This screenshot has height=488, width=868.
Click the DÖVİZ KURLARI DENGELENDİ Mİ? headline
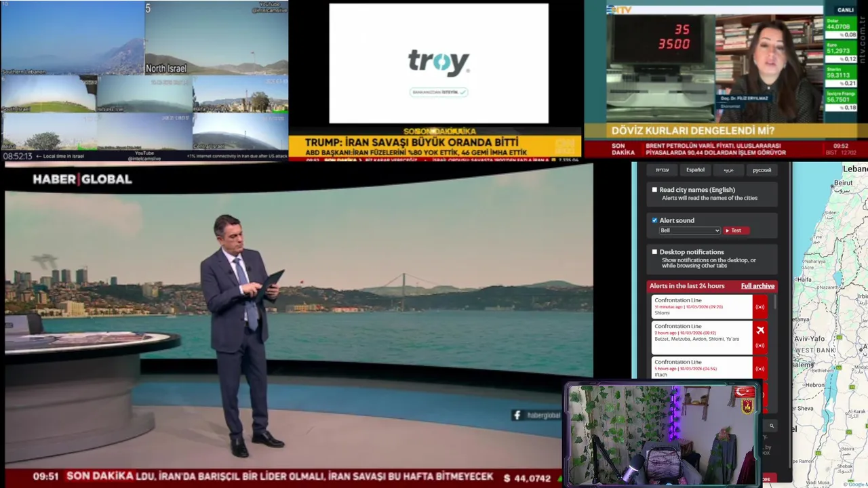click(693, 131)
